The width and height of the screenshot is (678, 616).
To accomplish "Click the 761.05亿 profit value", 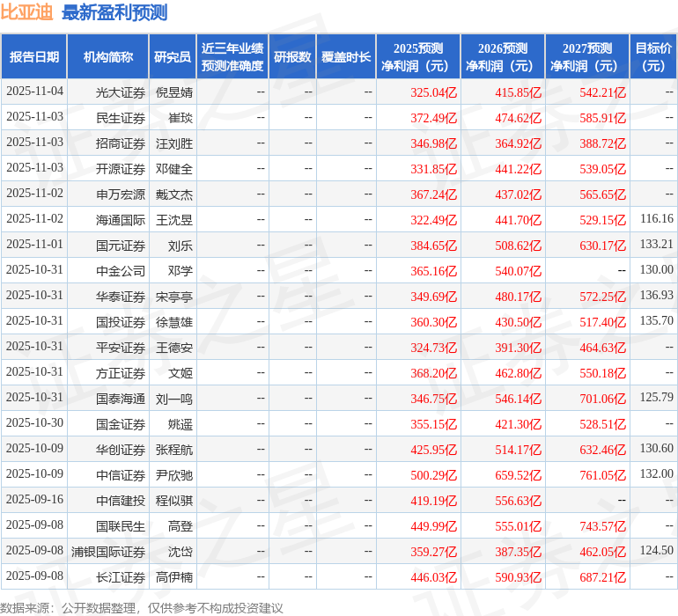I will coord(603,474).
